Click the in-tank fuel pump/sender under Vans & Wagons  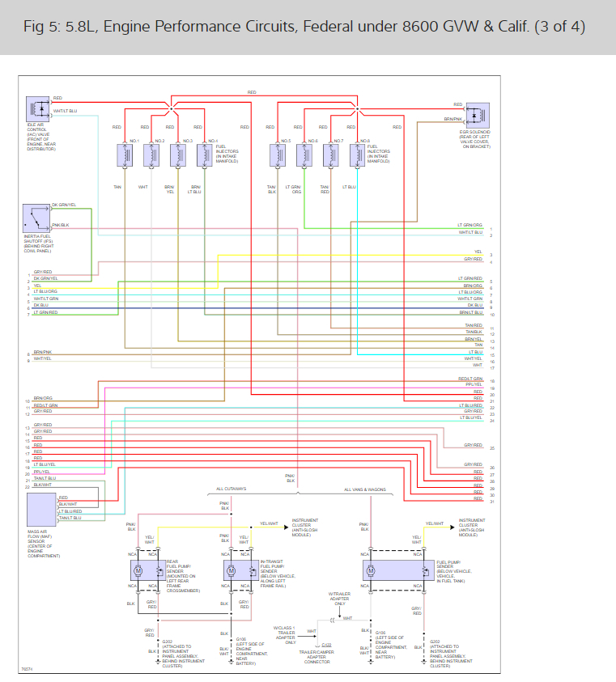click(371, 570)
